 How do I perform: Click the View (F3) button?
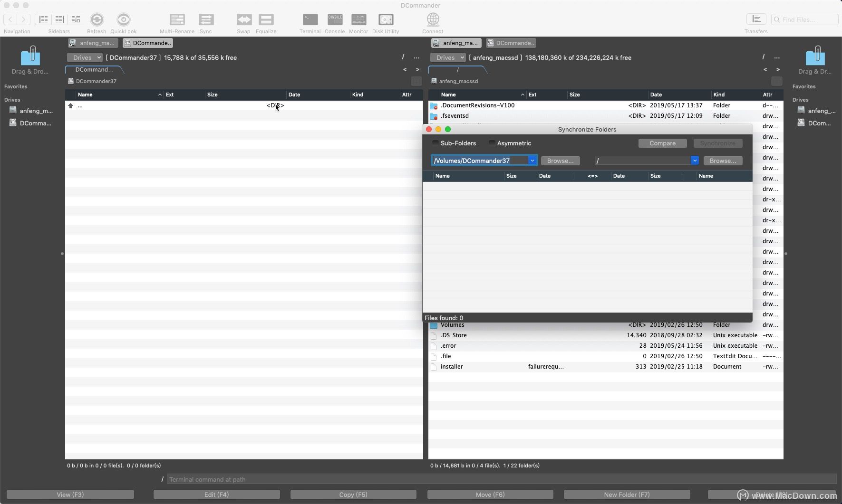tap(70, 494)
